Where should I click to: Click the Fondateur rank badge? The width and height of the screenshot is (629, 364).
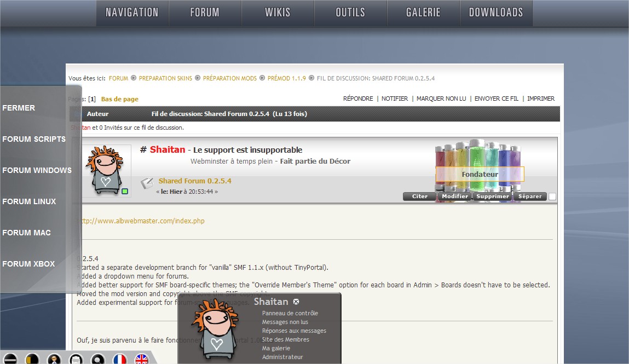(x=480, y=174)
